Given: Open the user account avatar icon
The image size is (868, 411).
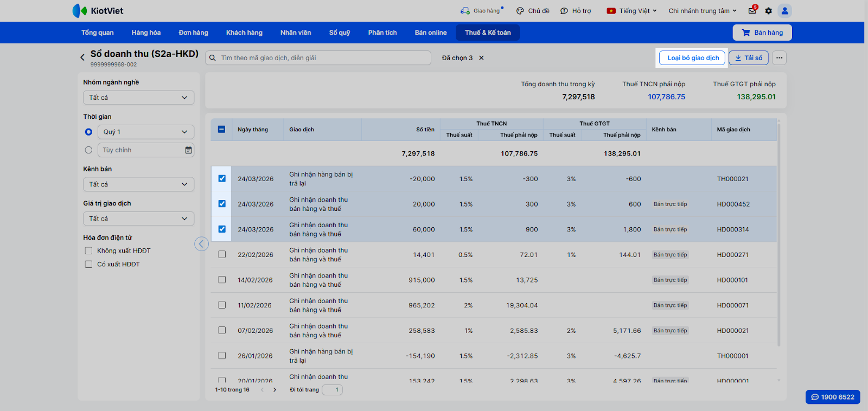Looking at the screenshot, I should pyautogui.click(x=784, y=11).
